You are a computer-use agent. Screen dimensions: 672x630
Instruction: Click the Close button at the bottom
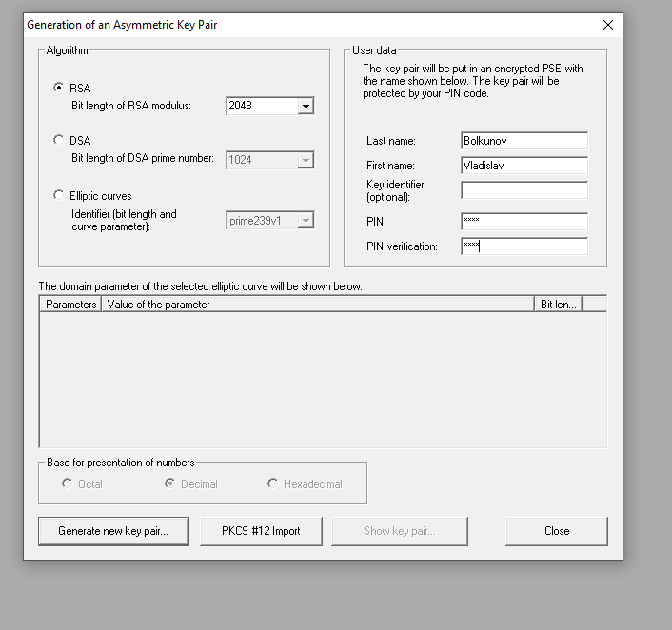(557, 531)
